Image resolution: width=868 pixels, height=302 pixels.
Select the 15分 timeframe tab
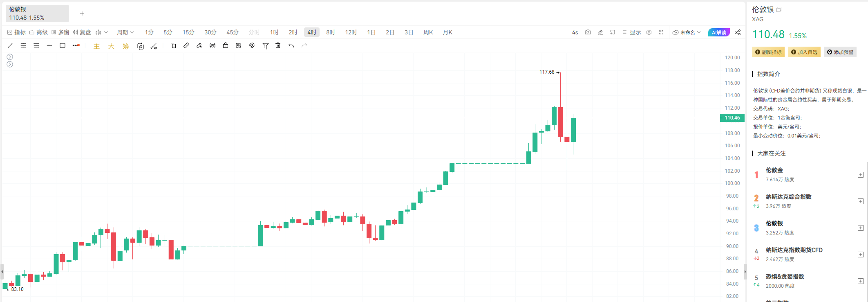tap(188, 32)
